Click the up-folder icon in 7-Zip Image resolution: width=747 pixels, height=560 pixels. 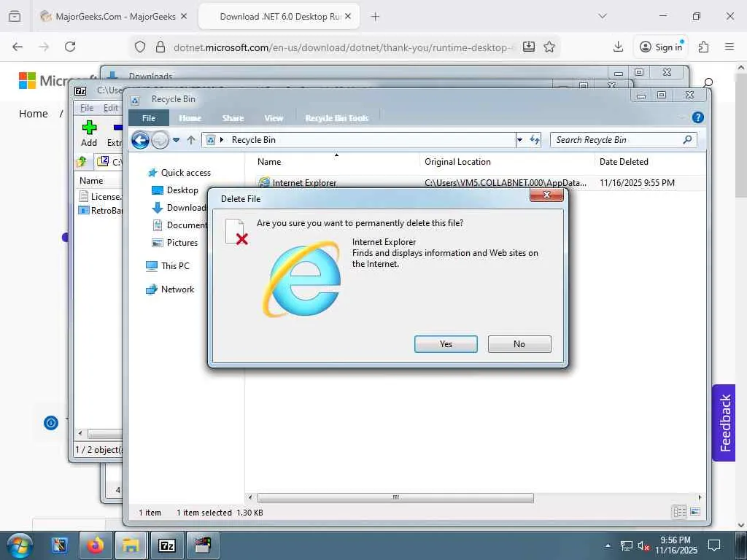click(82, 162)
